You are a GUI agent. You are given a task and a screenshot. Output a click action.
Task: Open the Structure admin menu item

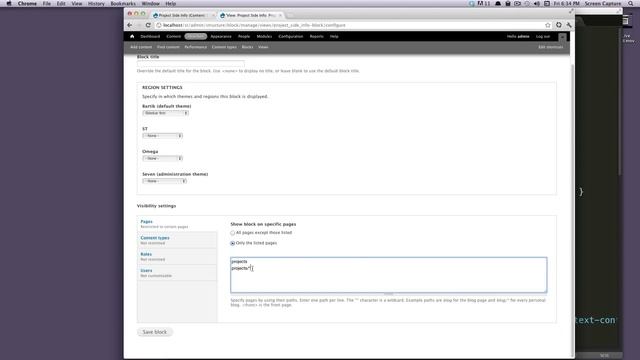pos(196,37)
